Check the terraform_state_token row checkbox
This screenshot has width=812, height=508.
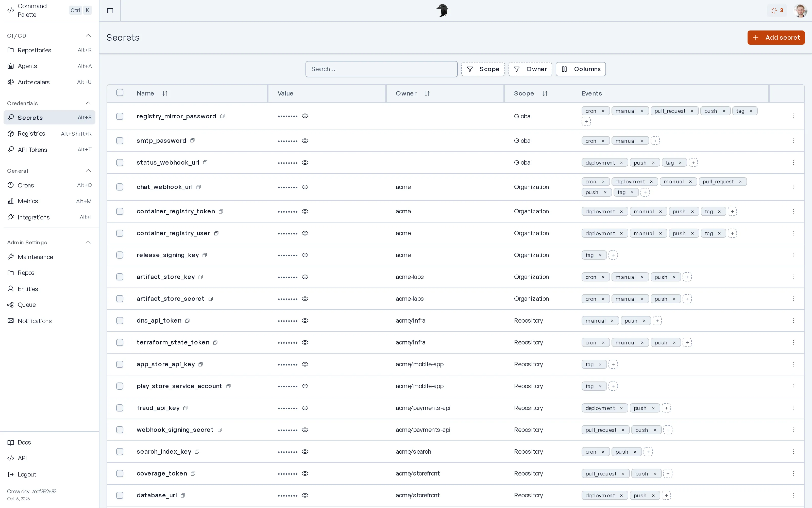coord(120,342)
